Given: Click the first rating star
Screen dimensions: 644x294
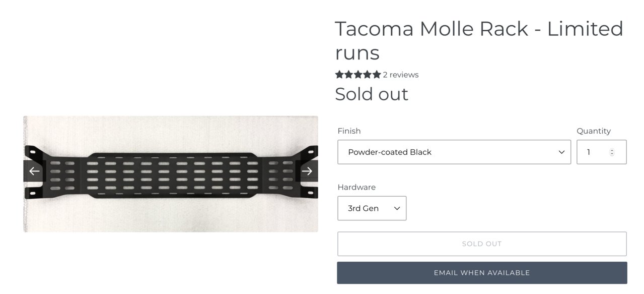Looking at the screenshot, I should click(x=340, y=75).
